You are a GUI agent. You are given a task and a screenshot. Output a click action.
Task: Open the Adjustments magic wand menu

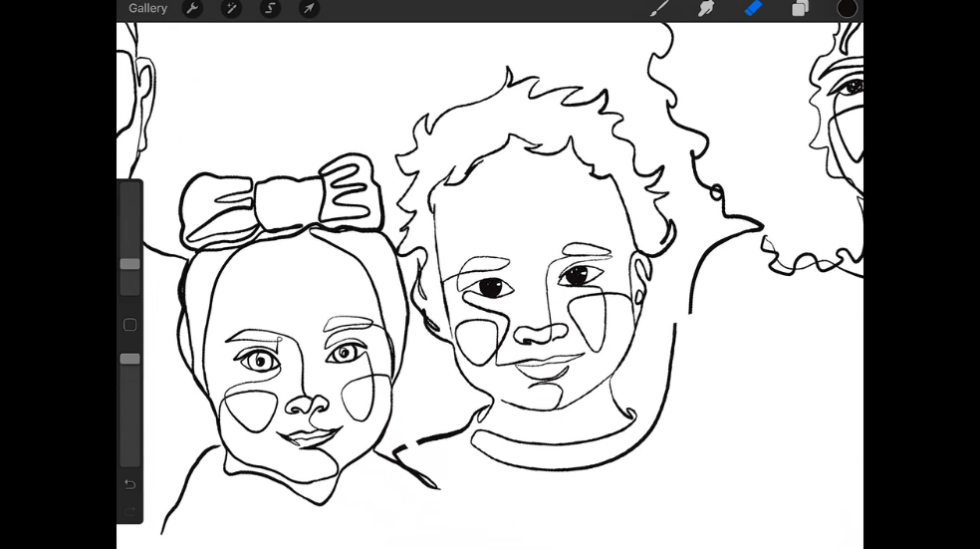[x=231, y=9]
